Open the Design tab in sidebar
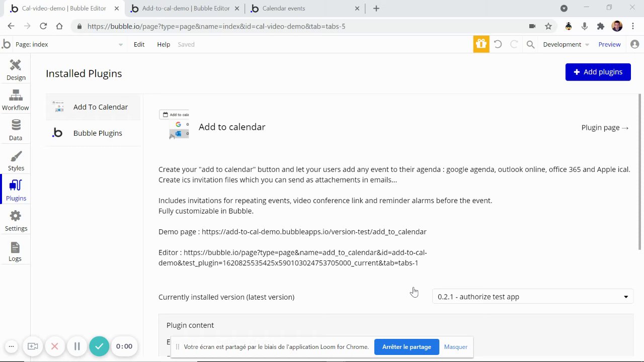Image resolution: width=644 pixels, height=362 pixels. 16,70
